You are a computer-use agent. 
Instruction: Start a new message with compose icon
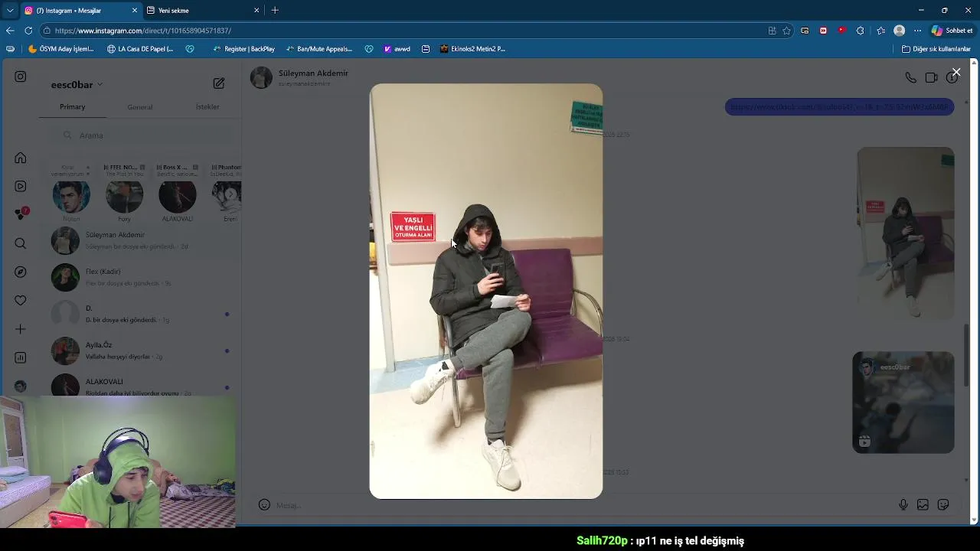[219, 83]
